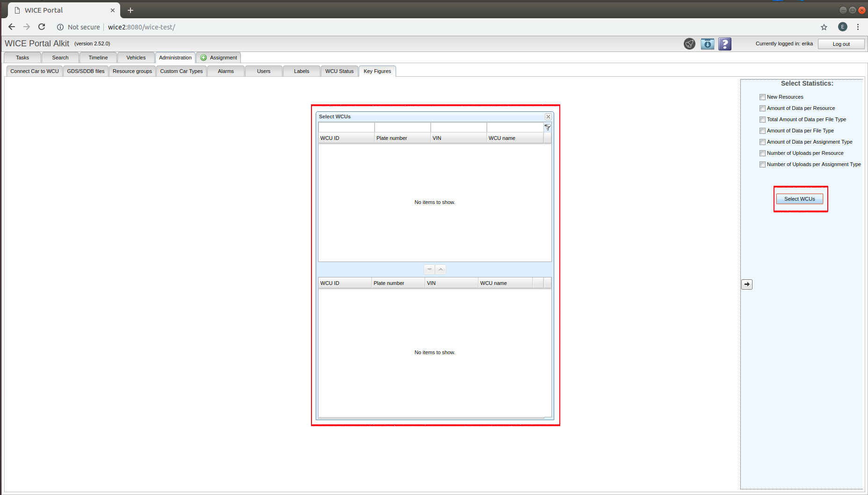Open the WCU Status sub-tab

pos(339,71)
